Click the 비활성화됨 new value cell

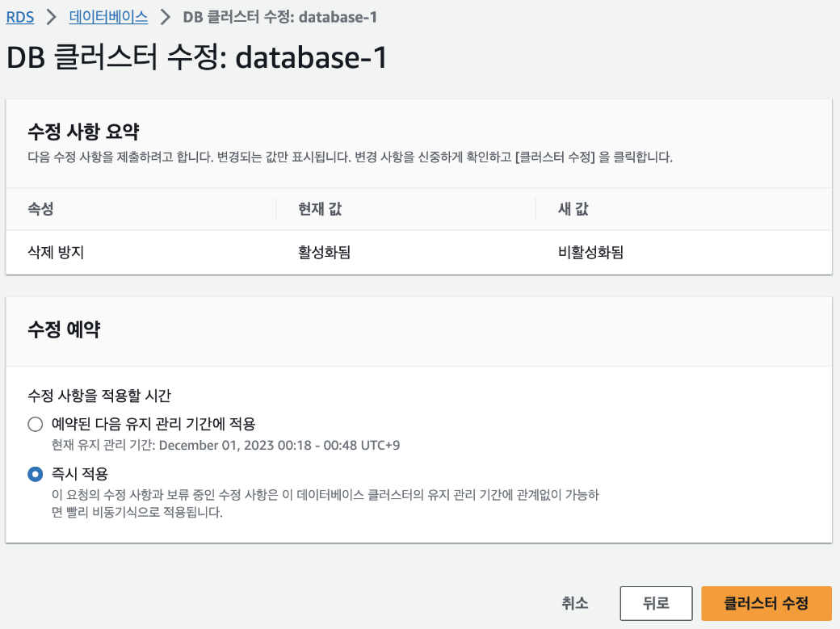coord(591,253)
